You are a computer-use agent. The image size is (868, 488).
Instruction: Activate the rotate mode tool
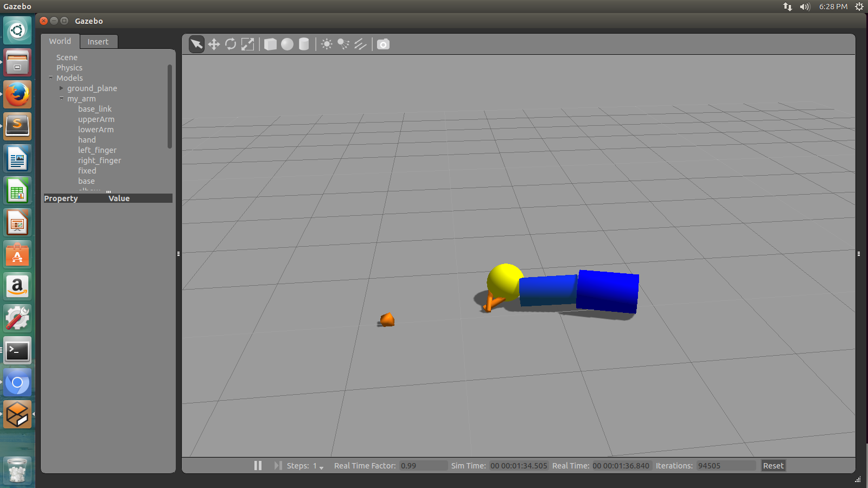tap(231, 44)
